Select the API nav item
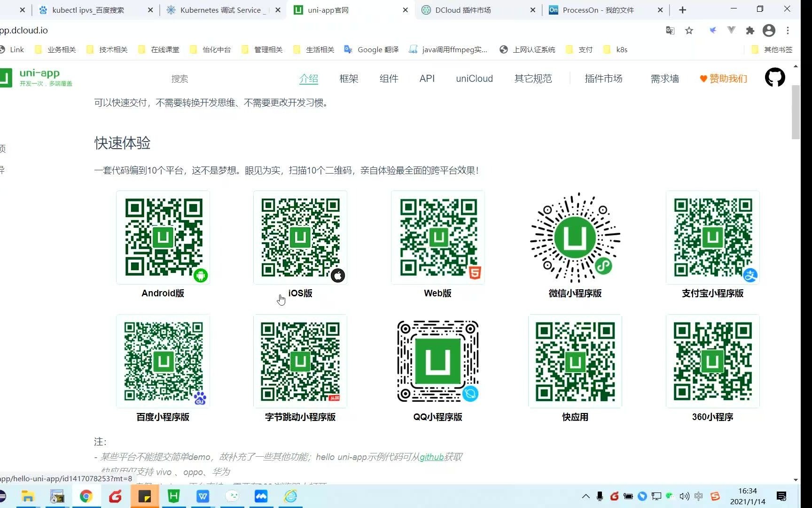The height and width of the screenshot is (508, 812). [427, 79]
